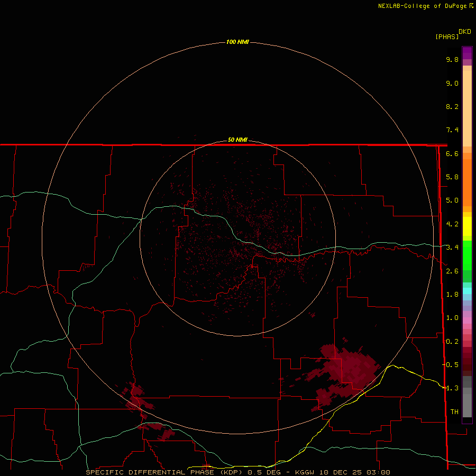Pick the pink segment near the 1.0 value
The height and width of the screenshot is (476, 476).
pos(467,321)
